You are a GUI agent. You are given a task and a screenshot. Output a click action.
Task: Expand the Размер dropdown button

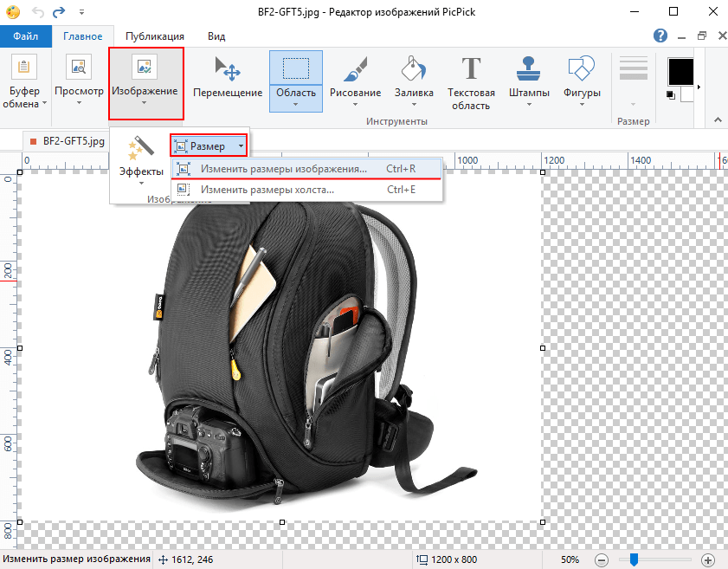pyautogui.click(x=209, y=146)
